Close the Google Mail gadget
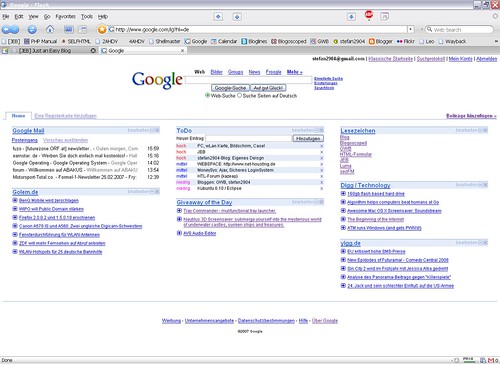The height and width of the screenshot is (365, 500). [157, 130]
